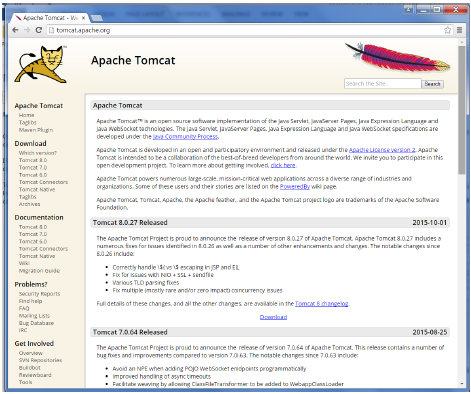Open the Overview link
The width and height of the screenshot is (471, 394).
coord(31,353)
